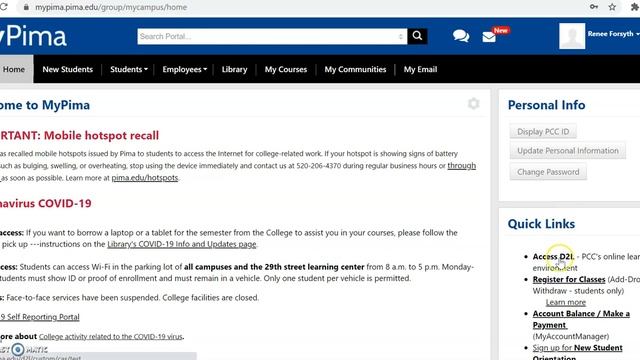Expand the Students menu

coord(129,69)
